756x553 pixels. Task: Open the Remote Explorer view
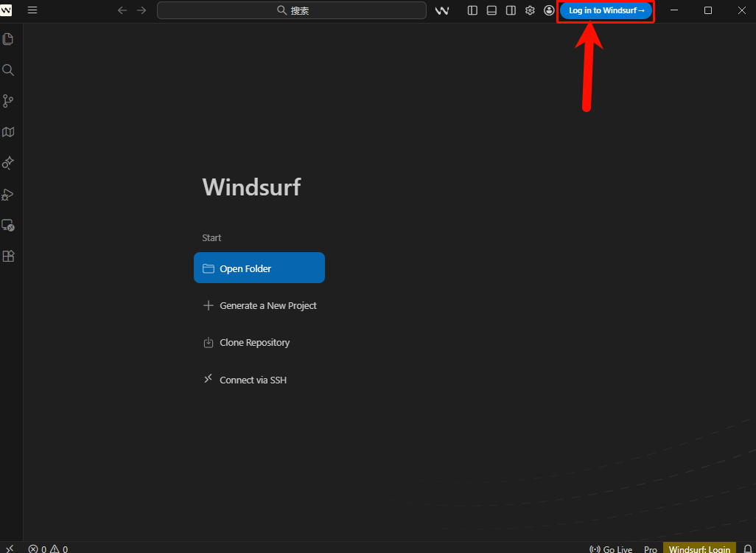[x=8, y=226]
